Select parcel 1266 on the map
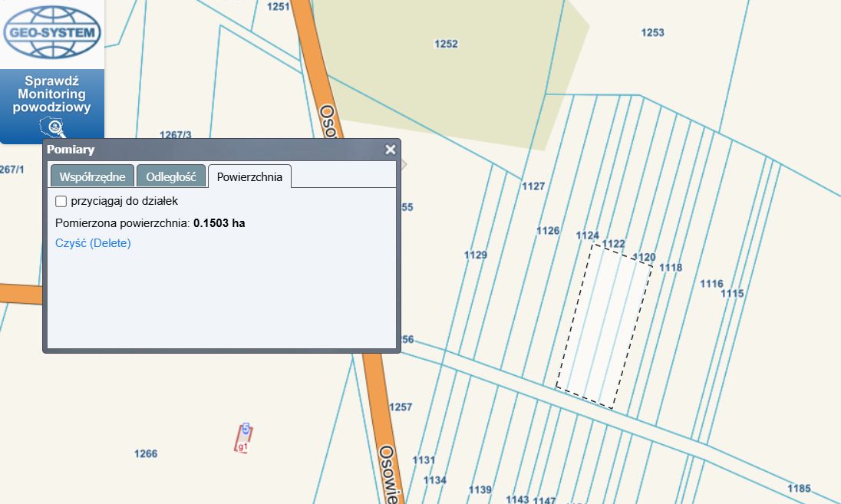This screenshot has height=504, width=841. (x=146, y=453)
